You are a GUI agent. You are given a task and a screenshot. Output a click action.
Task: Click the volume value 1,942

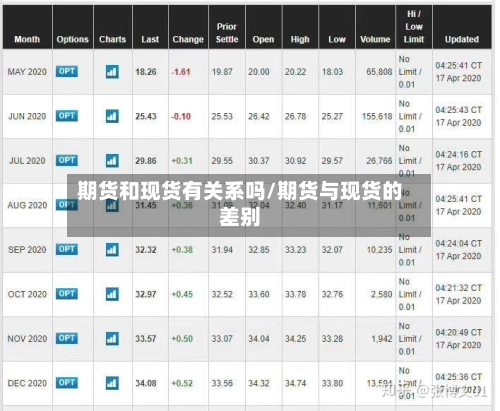tap(382, 339)
